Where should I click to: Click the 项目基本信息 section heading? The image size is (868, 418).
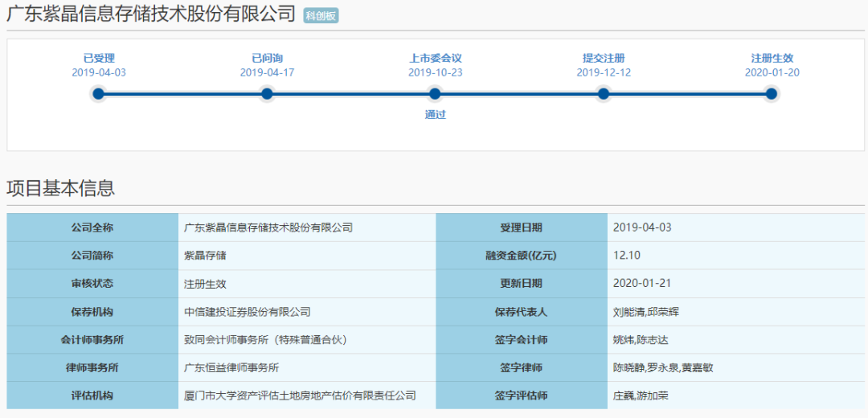(61, 188)
